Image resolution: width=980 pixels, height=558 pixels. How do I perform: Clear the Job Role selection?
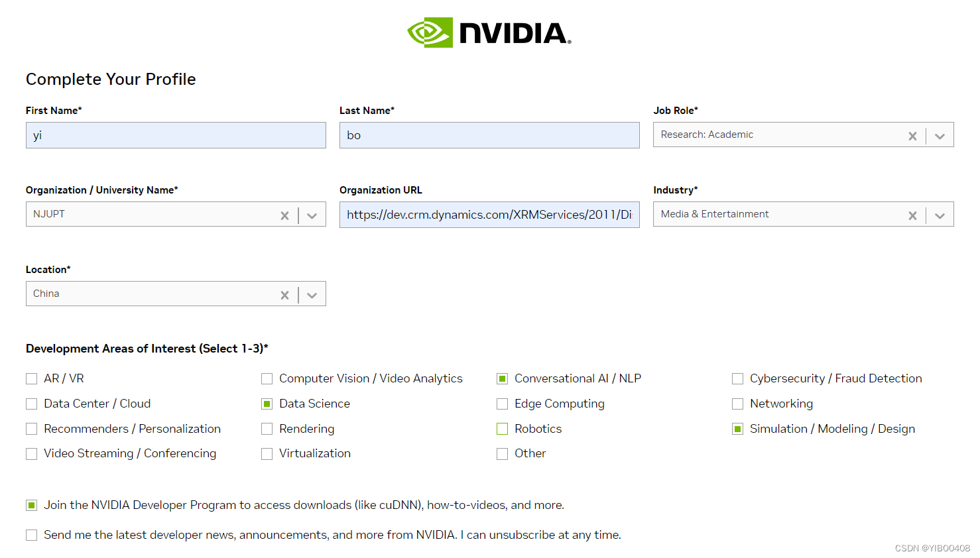click(x=912, y=136)
